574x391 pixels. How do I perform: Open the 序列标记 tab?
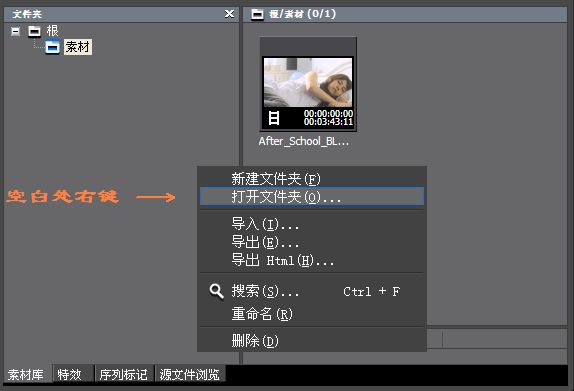(x=124, y=374)
